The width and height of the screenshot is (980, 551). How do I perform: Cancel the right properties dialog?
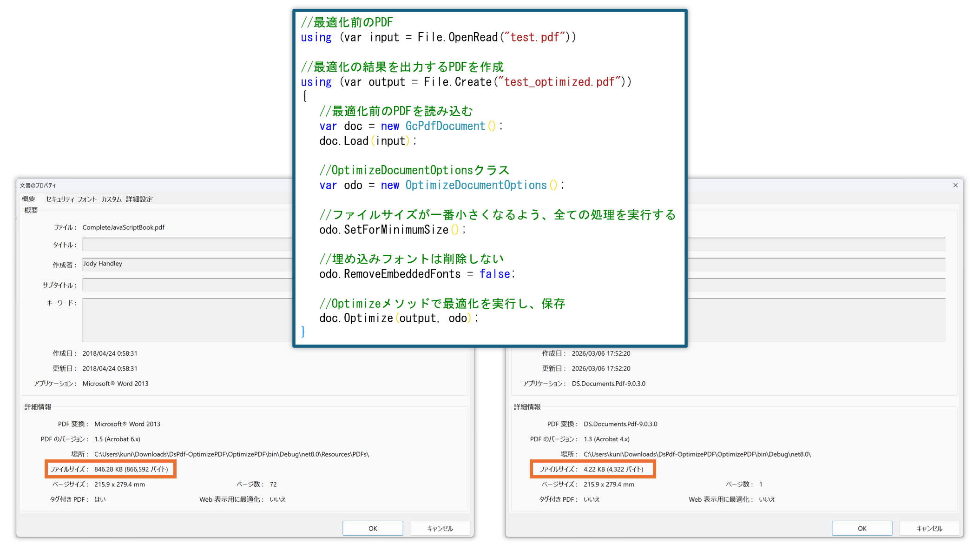tap(929, 528)
